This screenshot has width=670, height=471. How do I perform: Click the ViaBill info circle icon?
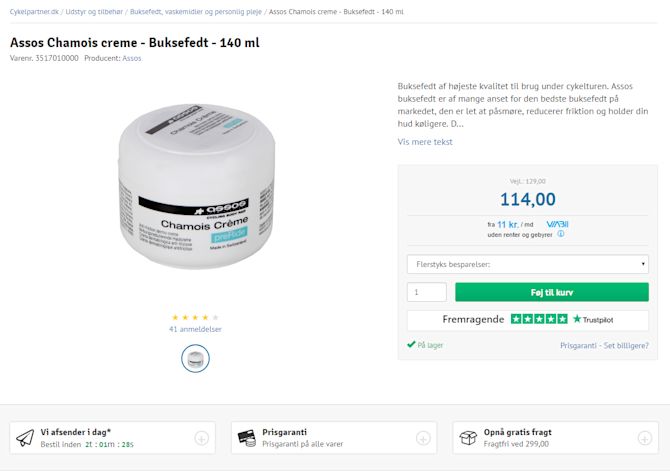[x=561, y=234]
